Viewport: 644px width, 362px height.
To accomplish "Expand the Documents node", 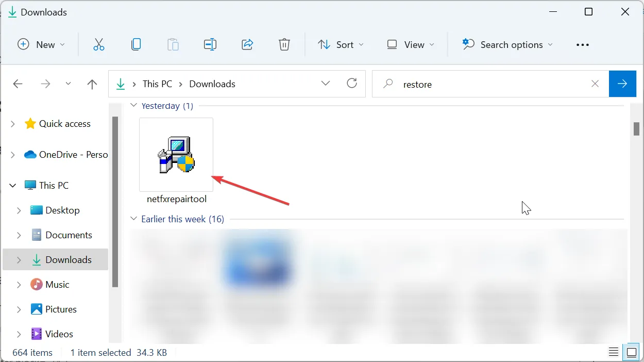I will (19, 235).
